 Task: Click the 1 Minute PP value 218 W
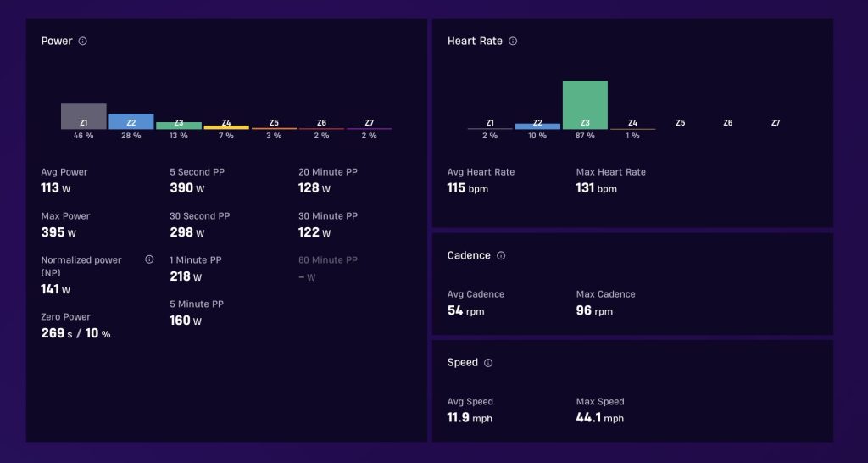tap(186, 276)
